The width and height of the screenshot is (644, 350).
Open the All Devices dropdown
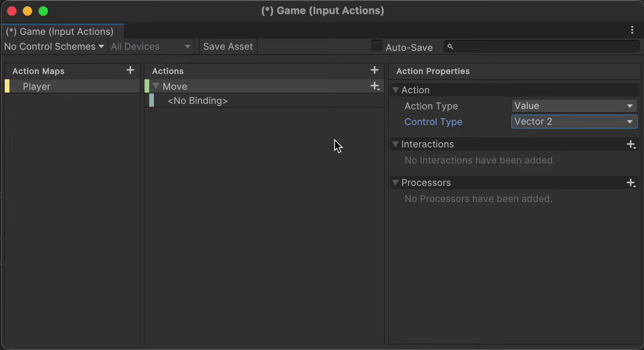(151, 46)
